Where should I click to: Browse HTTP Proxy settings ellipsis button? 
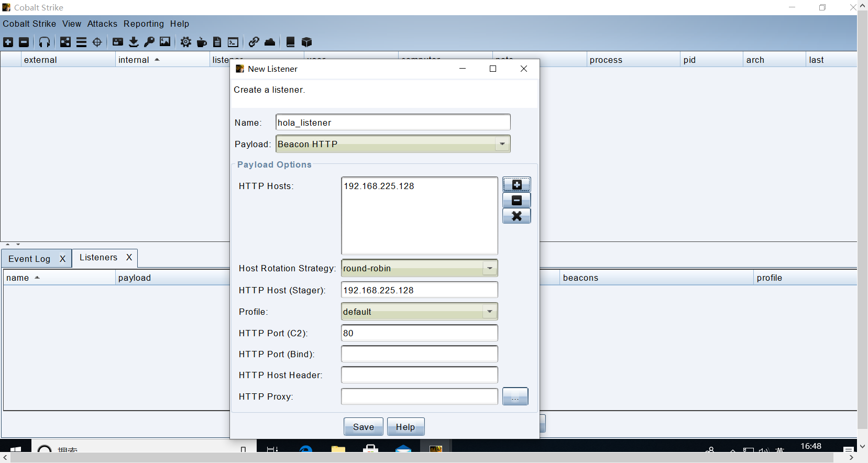(515, 396)
